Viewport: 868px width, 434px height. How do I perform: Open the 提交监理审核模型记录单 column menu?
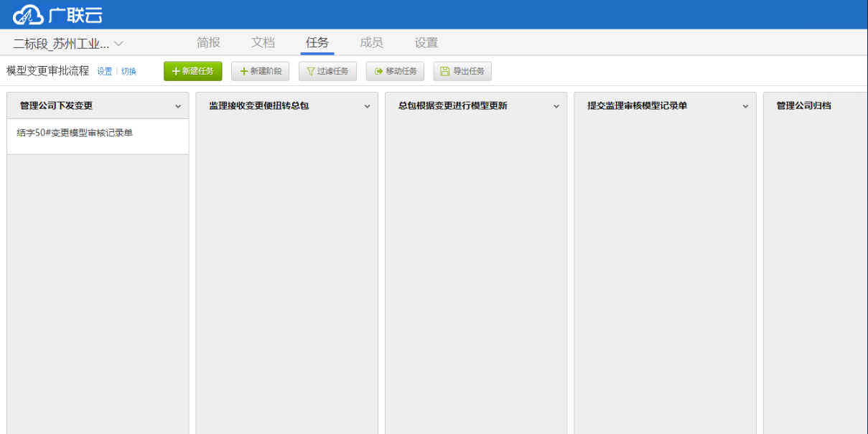point(745,105)
